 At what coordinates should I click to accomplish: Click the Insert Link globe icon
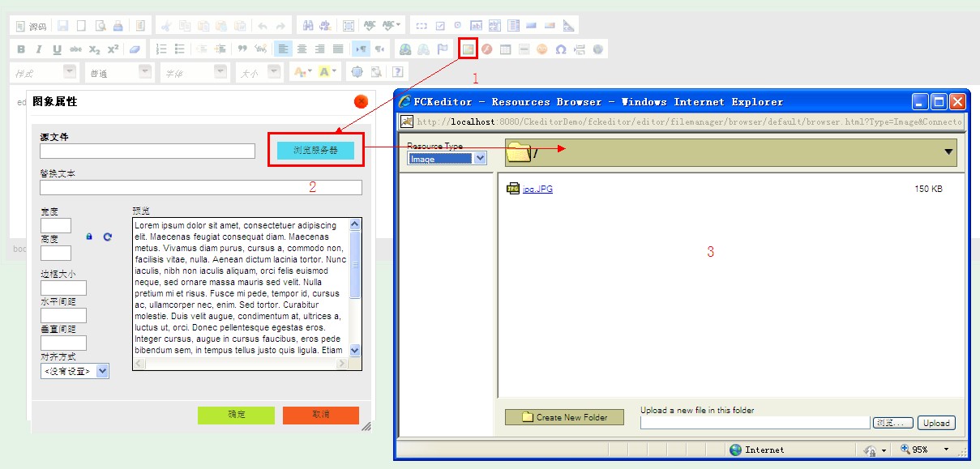click(404, 49)
